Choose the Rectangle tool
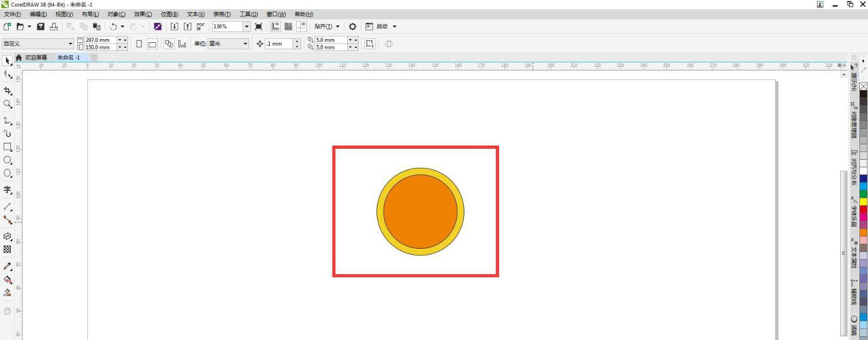 [x=8, y=147]
